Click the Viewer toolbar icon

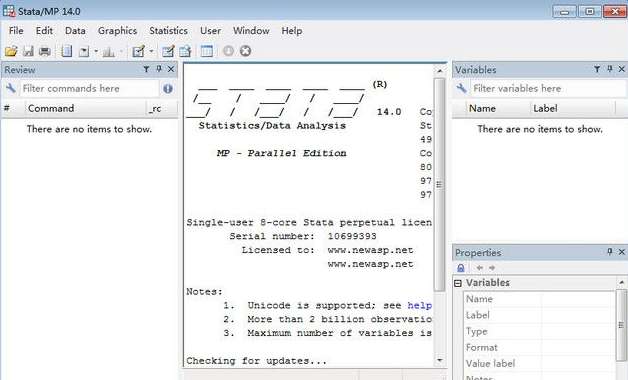click(x=84, y=51)
